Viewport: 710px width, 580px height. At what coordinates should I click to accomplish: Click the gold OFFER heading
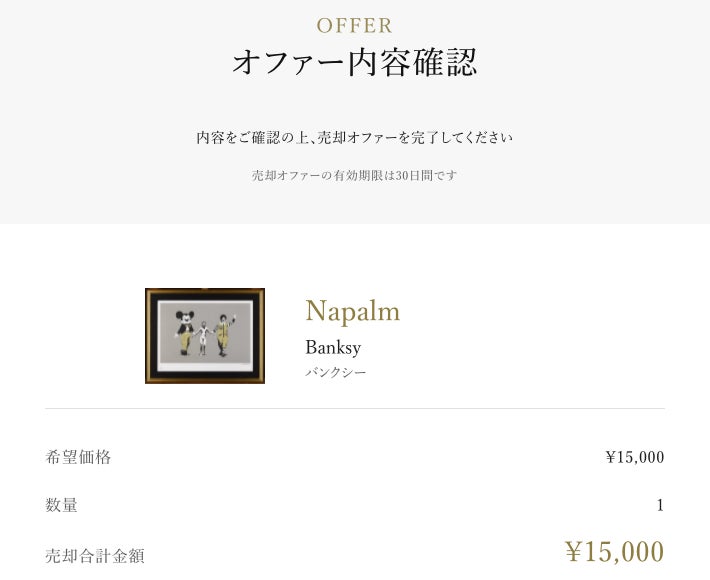tap(355, 25)
